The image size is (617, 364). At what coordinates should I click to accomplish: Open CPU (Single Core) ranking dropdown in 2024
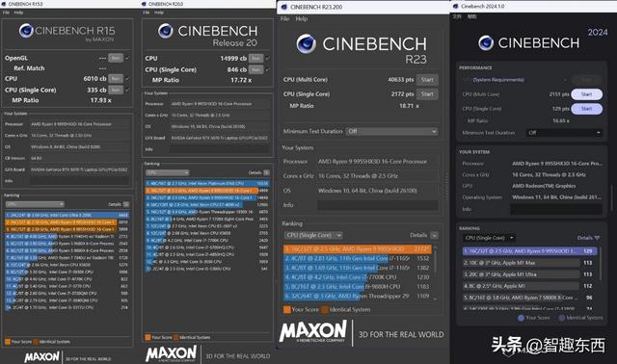point(489,238)
